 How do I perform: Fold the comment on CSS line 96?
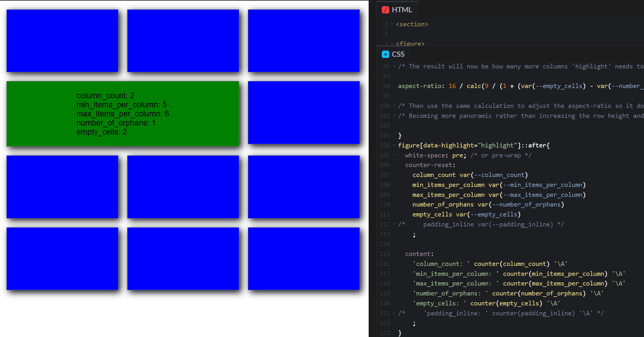(394, 66)
